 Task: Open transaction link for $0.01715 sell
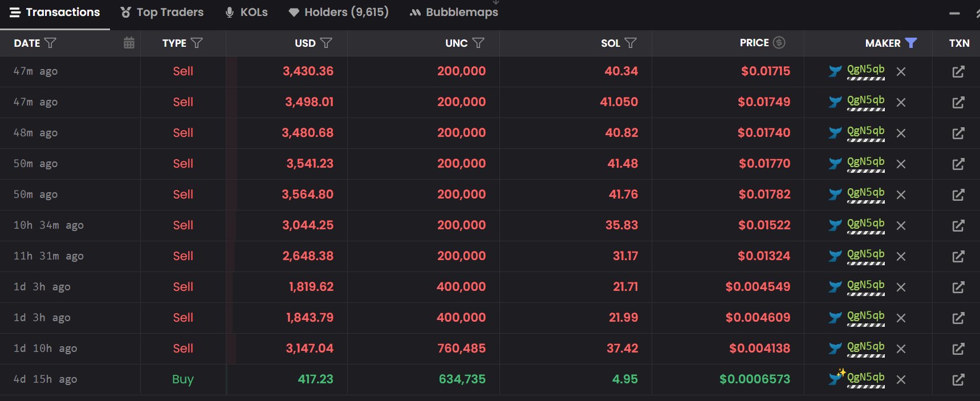pos(958,72)
